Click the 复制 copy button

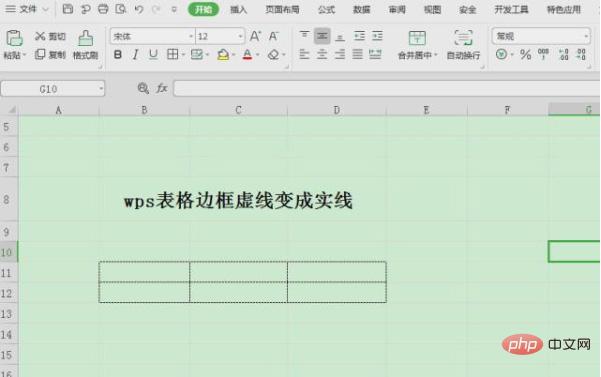50,55
